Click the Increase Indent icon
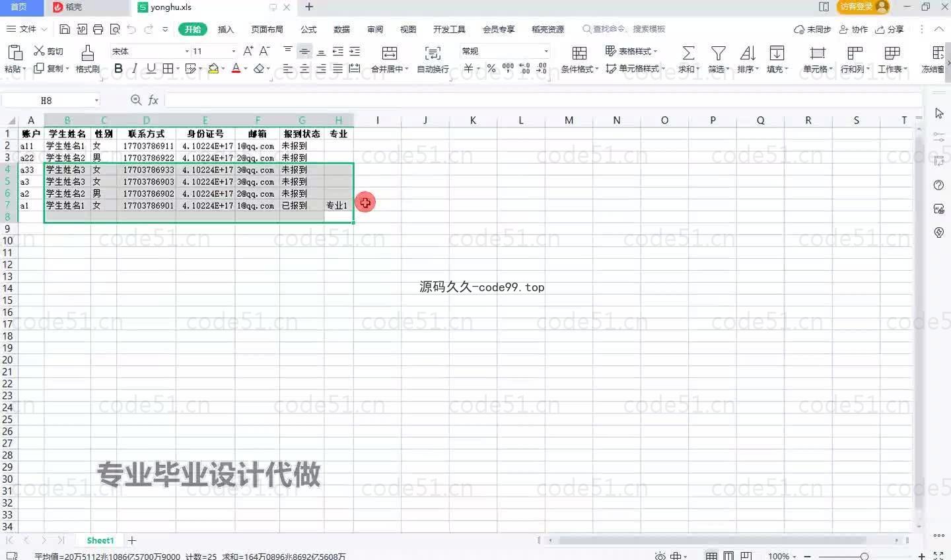951x560 pixels. (355, 51)
